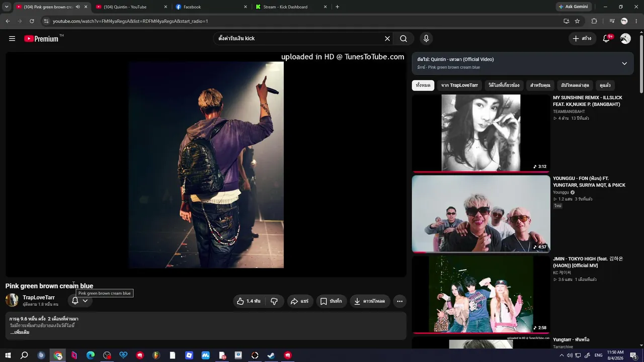This screenshot has width=644, height=362.
Task: Switch to the Facebook tab
Action: [211, 7]
